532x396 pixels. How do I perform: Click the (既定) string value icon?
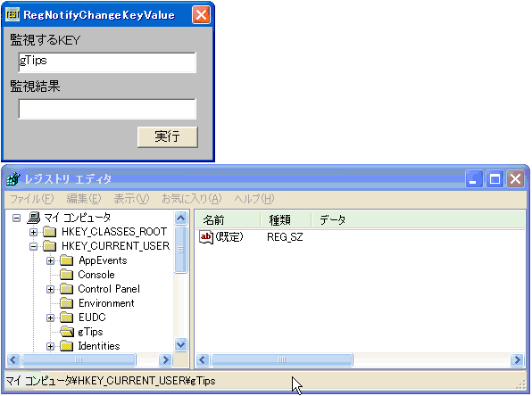[206, 236]
